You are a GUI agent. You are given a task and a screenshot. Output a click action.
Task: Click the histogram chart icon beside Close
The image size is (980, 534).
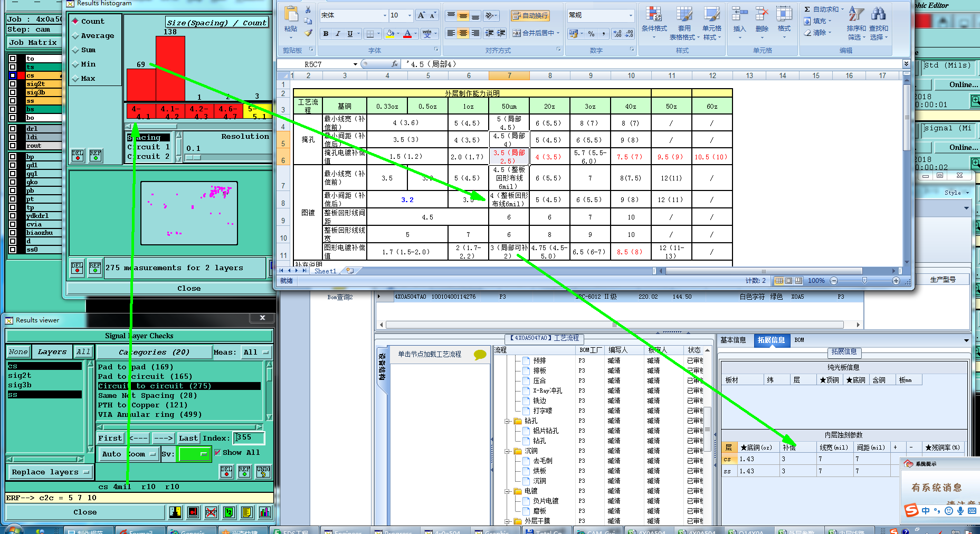click(265, 512)
